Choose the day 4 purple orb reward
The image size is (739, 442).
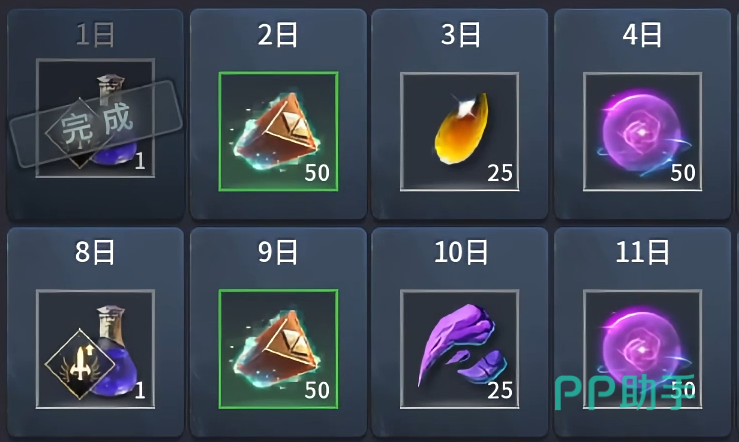(x=642, y=131)
